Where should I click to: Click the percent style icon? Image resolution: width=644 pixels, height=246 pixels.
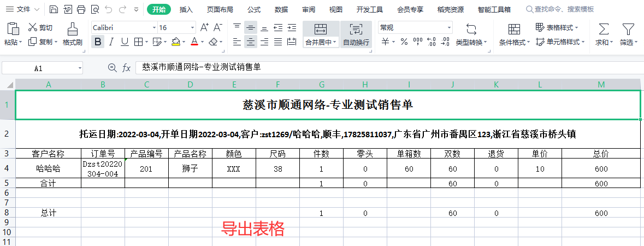click(404, 42)
